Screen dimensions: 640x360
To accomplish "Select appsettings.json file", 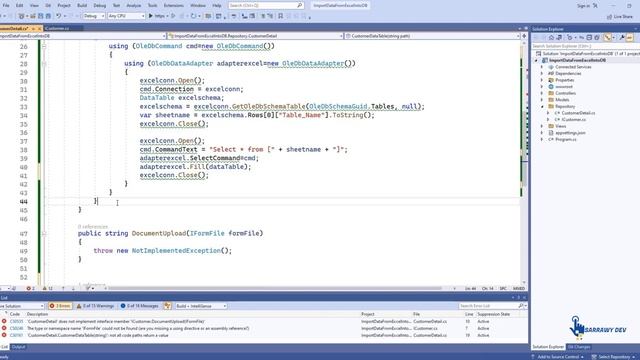I will [570, 133].
